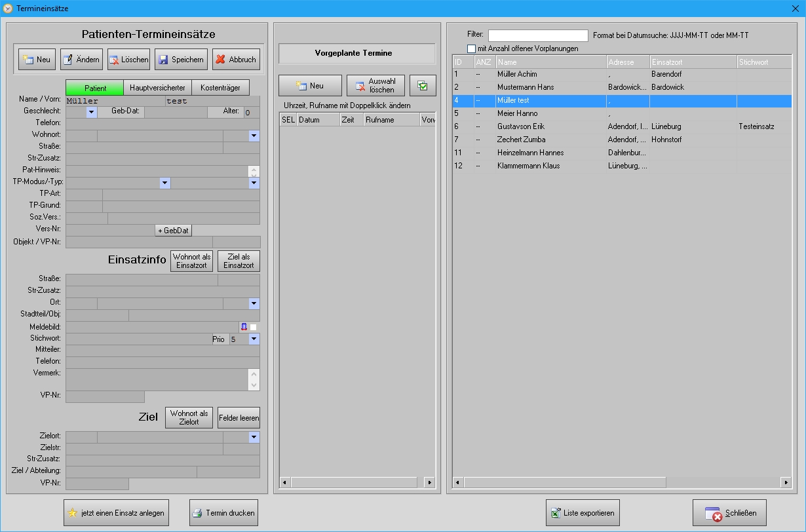Viewport: 806px width, 532px height.
Task: Click the magnet icon beside Meldebild
Action: pos(244,327)
